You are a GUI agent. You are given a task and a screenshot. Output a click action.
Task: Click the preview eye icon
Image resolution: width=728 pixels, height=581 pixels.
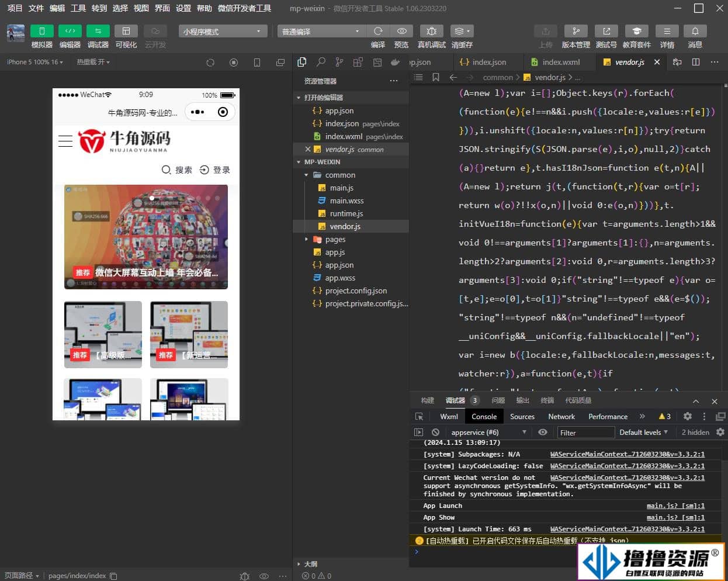click(401, 31)
